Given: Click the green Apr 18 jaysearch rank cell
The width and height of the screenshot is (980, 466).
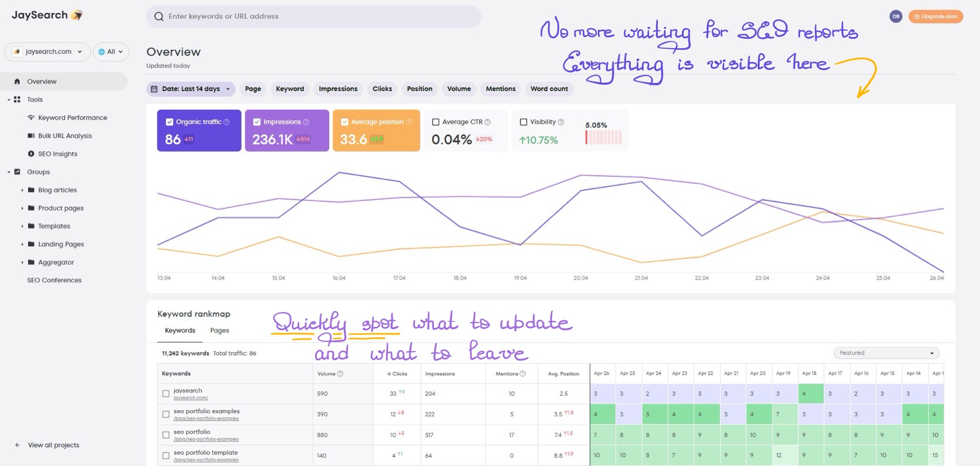Looking at the screenshot, I should pos(811,394).
